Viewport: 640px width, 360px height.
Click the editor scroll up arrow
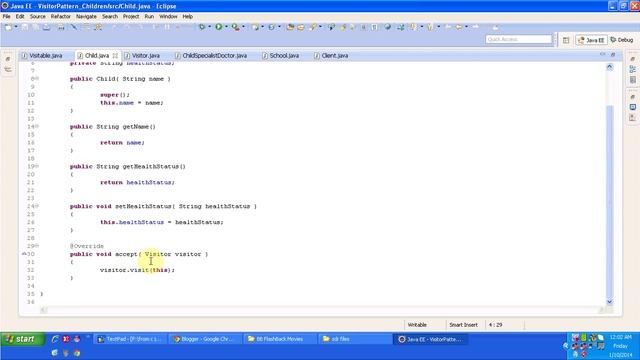click(x=609, y=67)
